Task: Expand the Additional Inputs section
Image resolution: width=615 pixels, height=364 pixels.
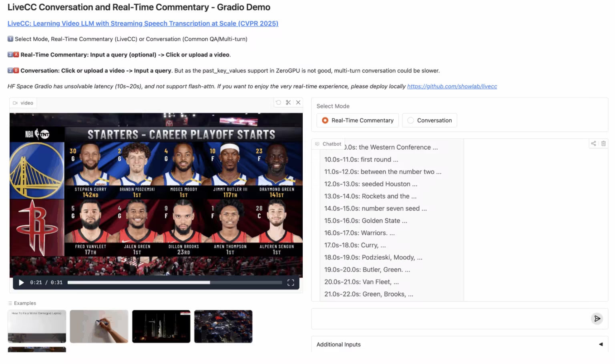Action: 339,344
